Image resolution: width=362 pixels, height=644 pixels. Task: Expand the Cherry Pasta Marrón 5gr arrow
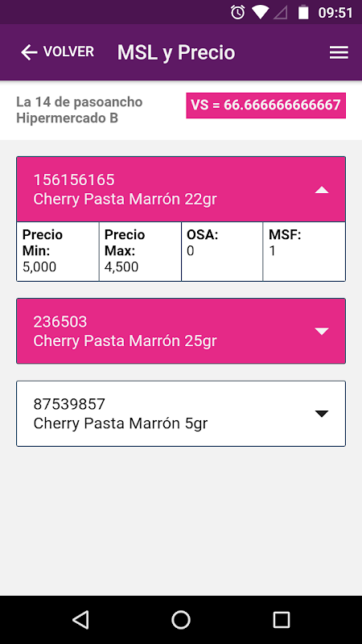[321, 414]
